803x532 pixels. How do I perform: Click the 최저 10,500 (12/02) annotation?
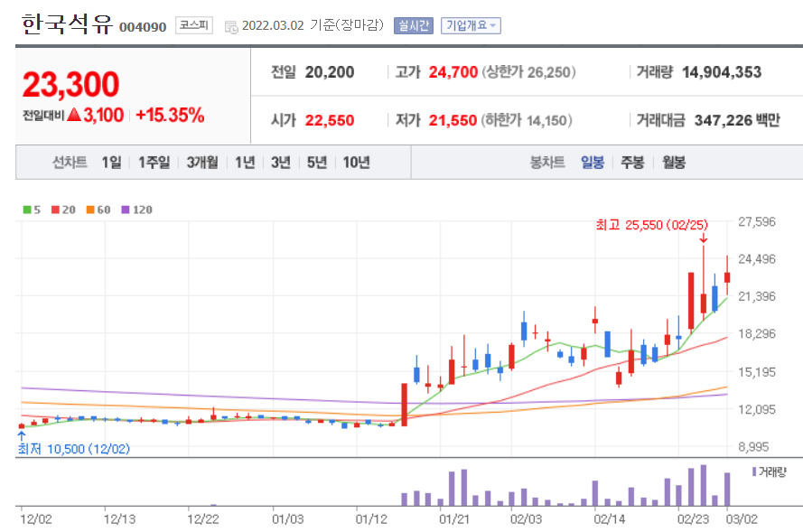pyautogui.click(x=74, y=449)
